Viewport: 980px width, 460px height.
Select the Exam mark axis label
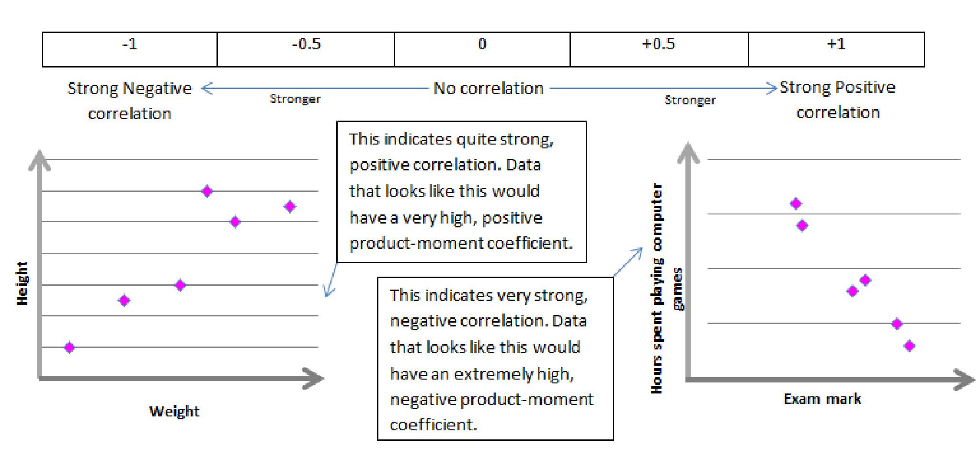coord(822,399)
